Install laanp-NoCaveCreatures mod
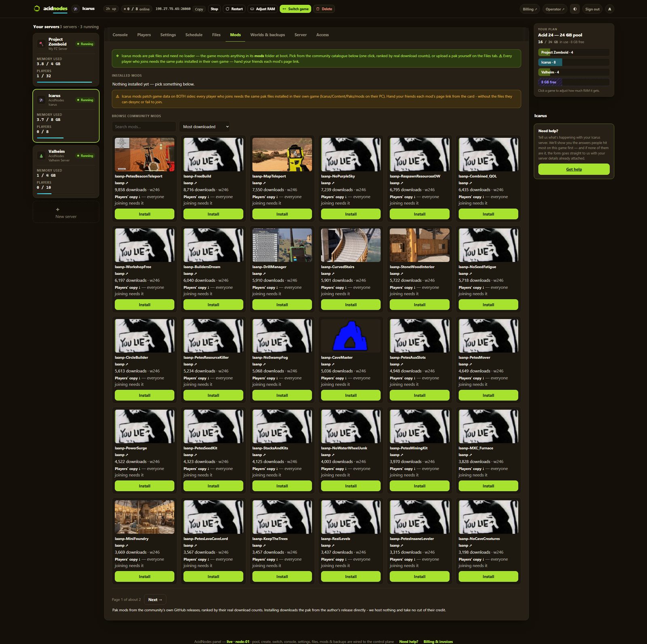The image size is (647, 644). click(x=488, y=576)
